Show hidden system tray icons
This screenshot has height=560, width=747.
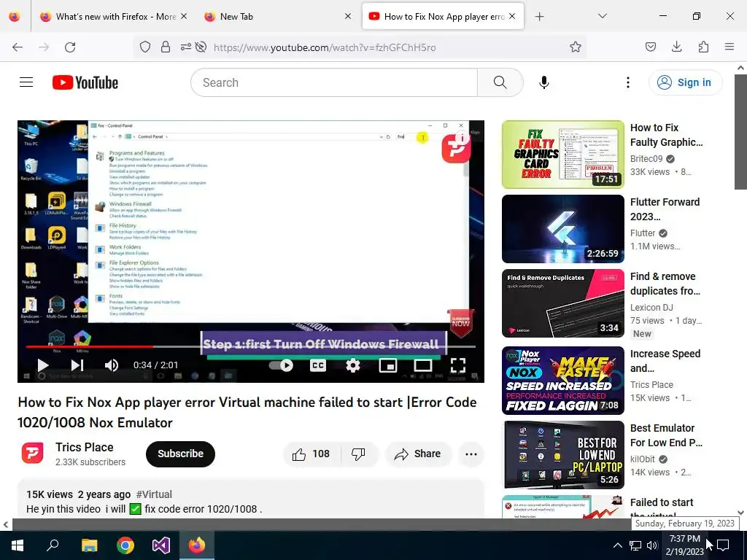[x=617, y=545]
